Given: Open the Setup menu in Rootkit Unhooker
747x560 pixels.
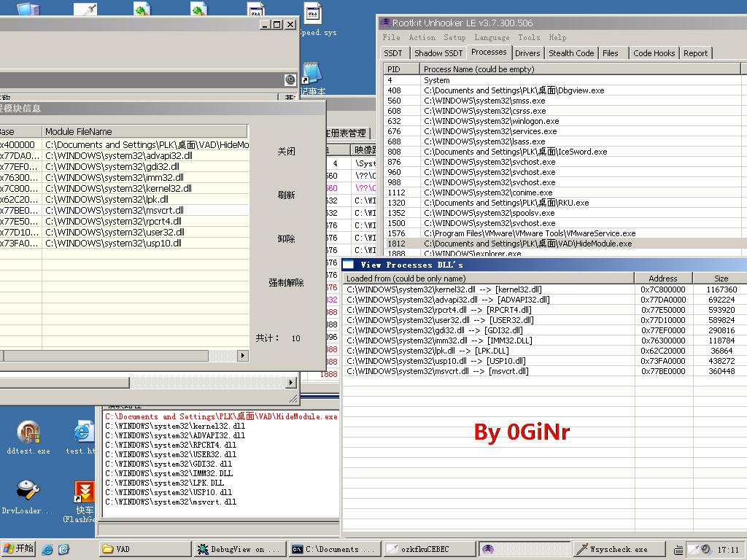Looking at the screenshot, I should coord(454,37).
